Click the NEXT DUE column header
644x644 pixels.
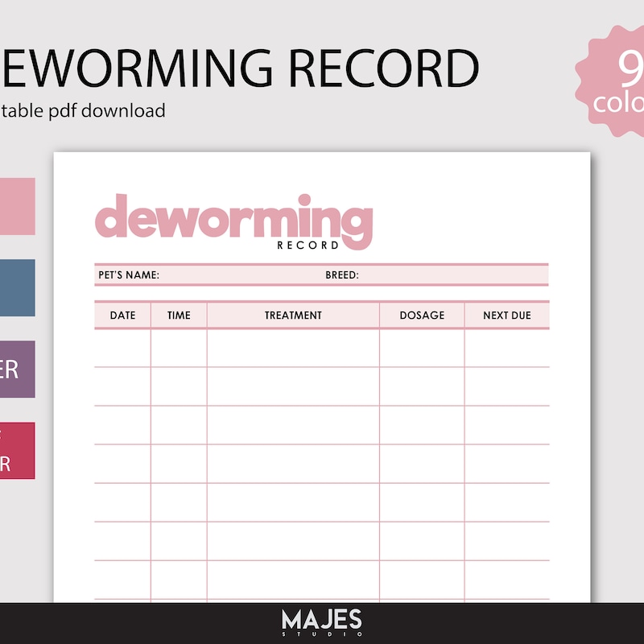coord(507,315)
